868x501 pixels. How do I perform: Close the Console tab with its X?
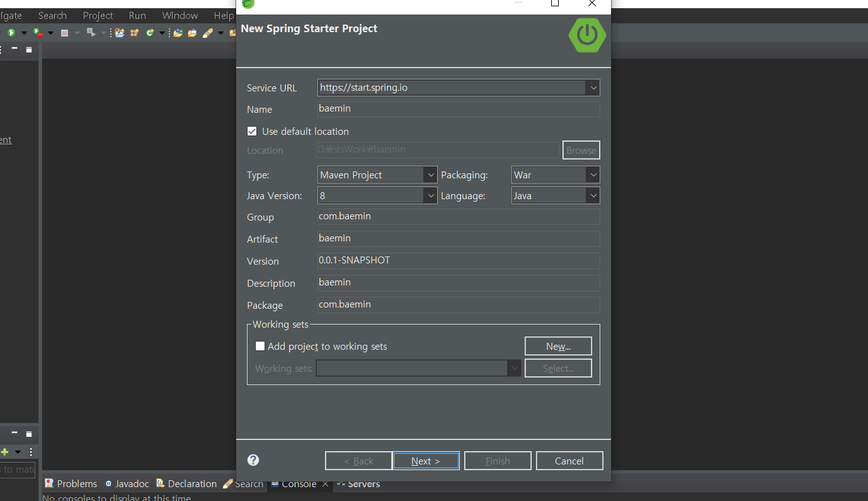tap(325, 484)
